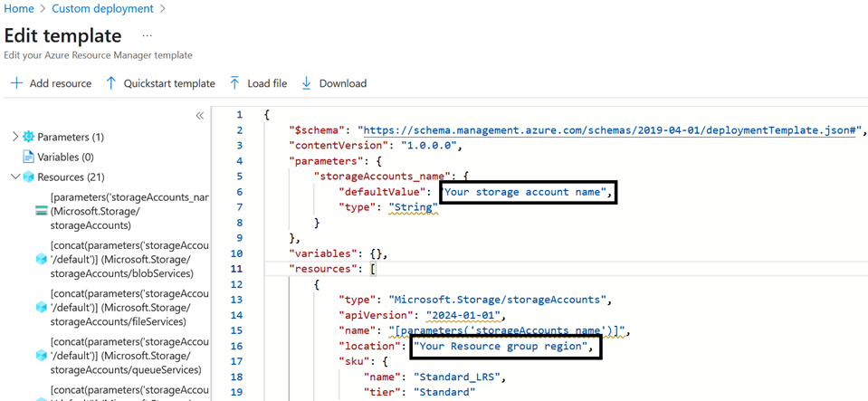This screenshot has height=401, width=868.
Task: Click the Download arrow icon
Action: [306, 83]
